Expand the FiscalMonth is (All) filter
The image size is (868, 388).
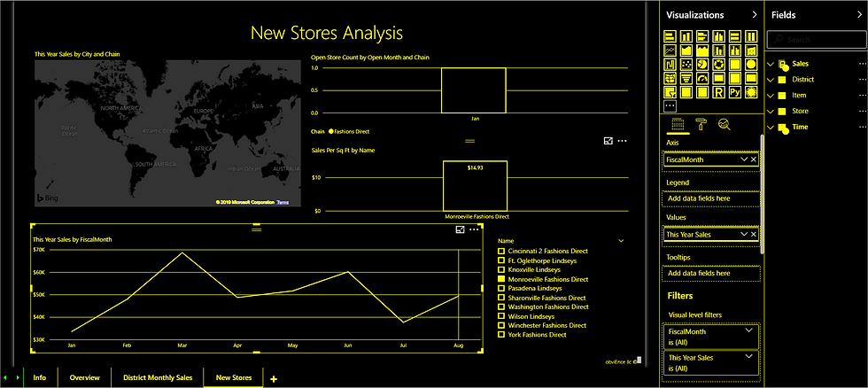pos(749,330)
